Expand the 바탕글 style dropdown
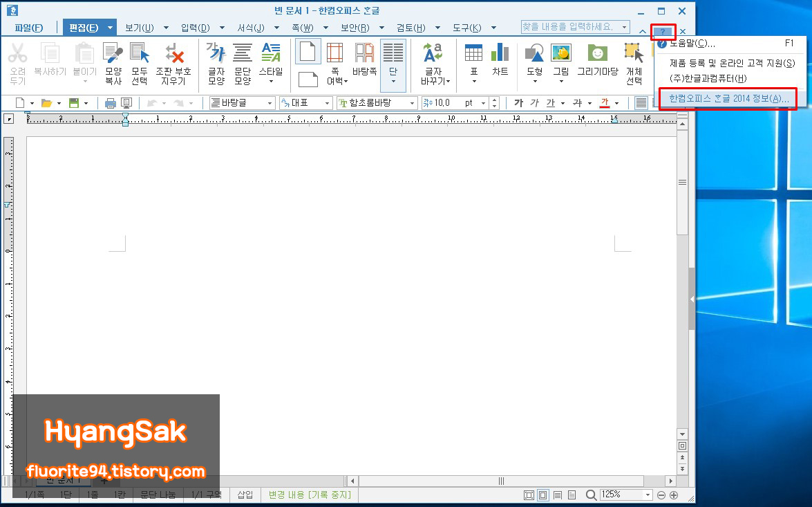 [270, 103]
